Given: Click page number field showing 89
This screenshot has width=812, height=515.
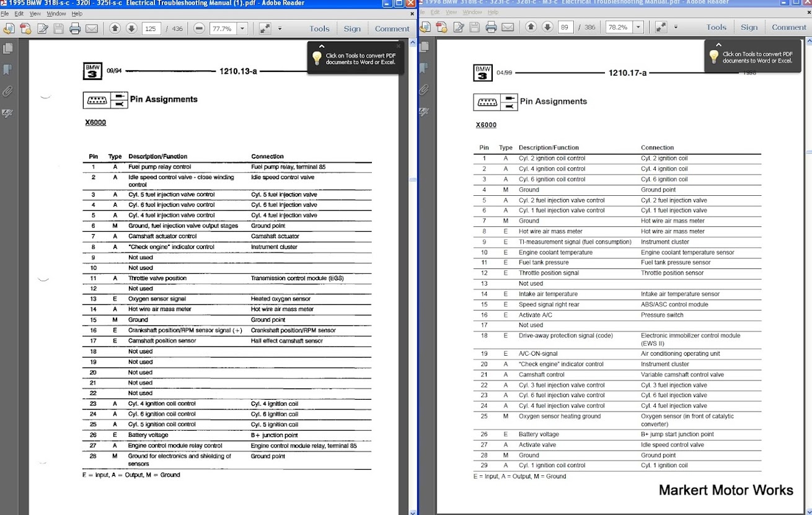Looking at the screenshot, I should tap(565, 27).
